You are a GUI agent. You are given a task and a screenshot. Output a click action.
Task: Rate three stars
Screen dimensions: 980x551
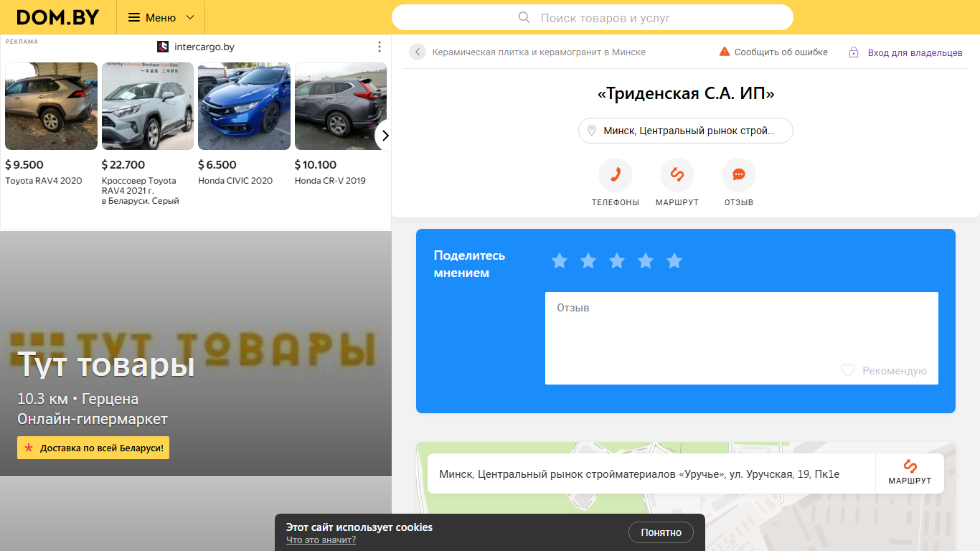(x=617, y=261)
